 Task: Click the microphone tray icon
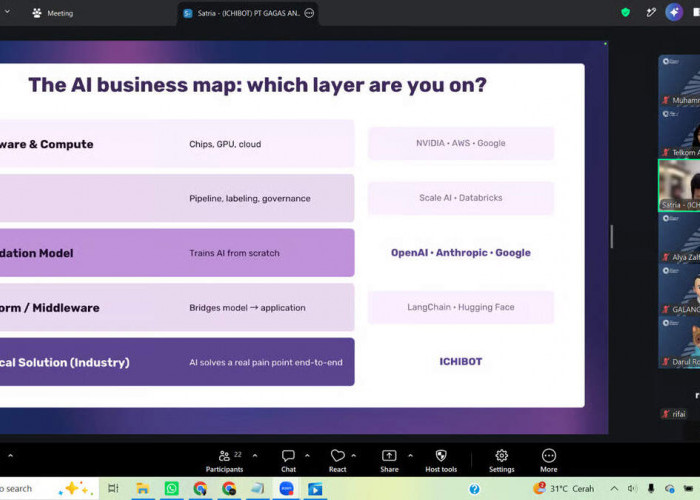[651, 488]
